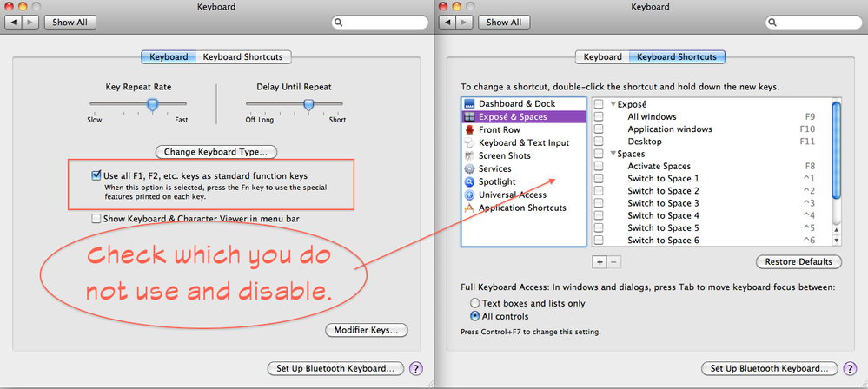
Task: Enable Show Keyboard & Character Viewer in menu bar
Action: [x=96, y=219]
